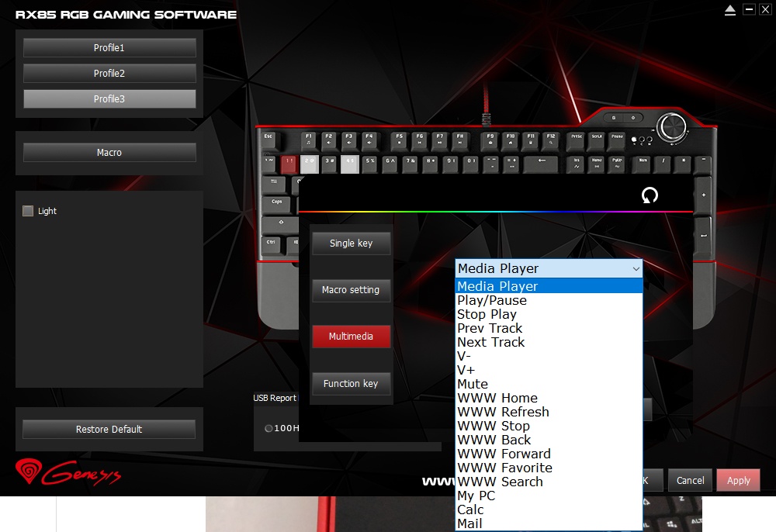Switch to Macro setting tab
The image size is (776, 532).
tap(351, 290)
